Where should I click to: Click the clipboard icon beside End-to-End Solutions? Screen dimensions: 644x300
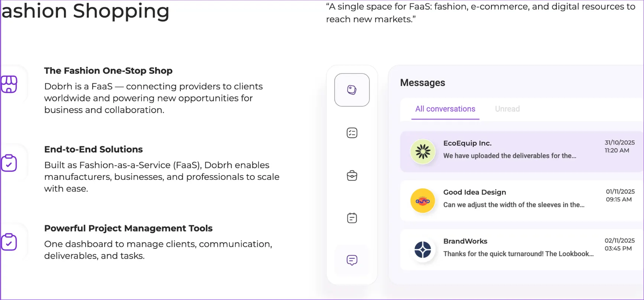click(x=9, y=163)
